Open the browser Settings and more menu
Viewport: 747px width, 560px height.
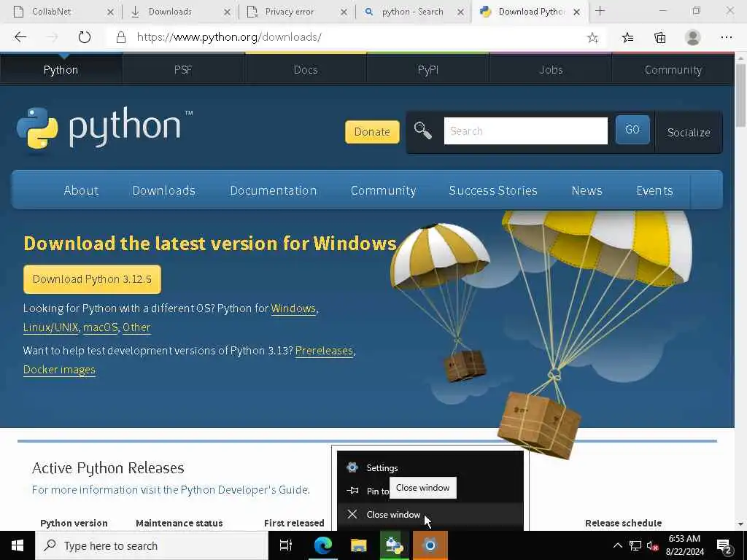[726, 37]
